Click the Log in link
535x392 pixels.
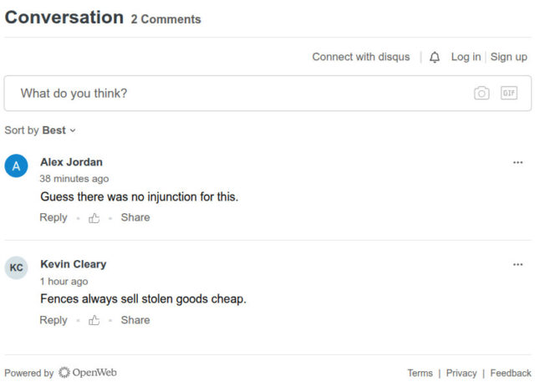[x=466, y=57]
